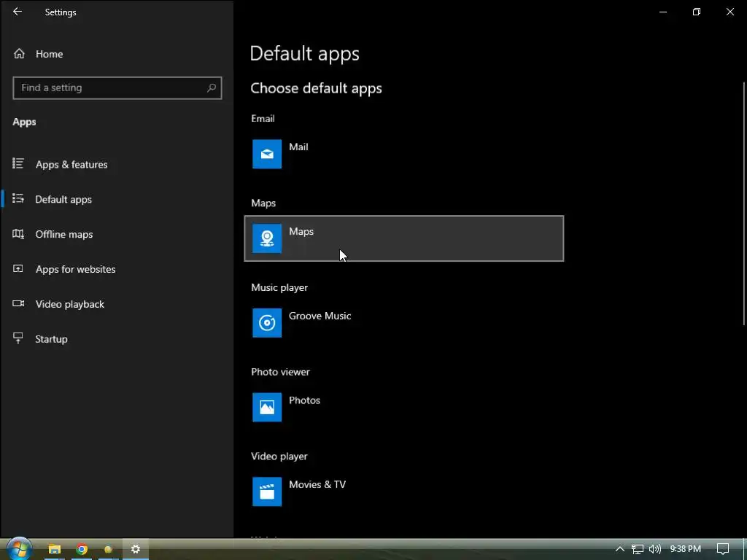Open Apps & features section
This screenshot has width=747, height=560.
pos(117,164)
